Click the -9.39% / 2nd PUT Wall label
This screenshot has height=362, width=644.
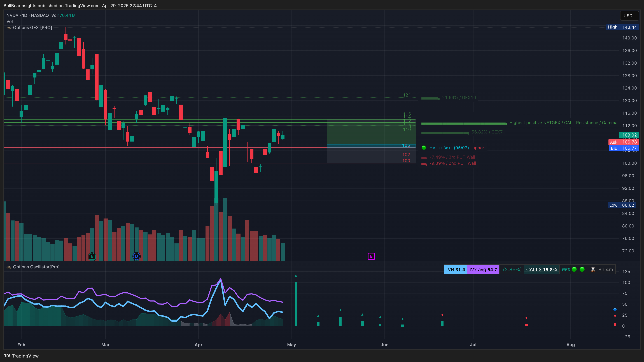(452, 163)
